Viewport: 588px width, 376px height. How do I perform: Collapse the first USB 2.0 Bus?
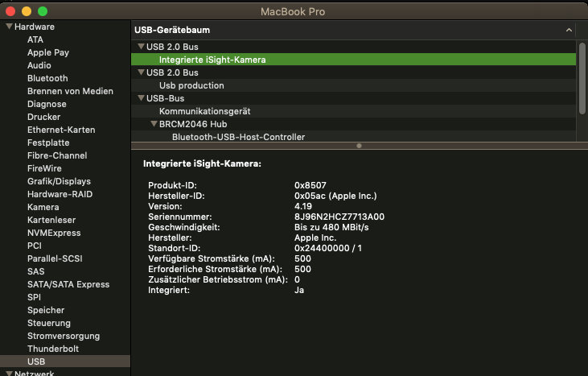click(x=141, y=47)
